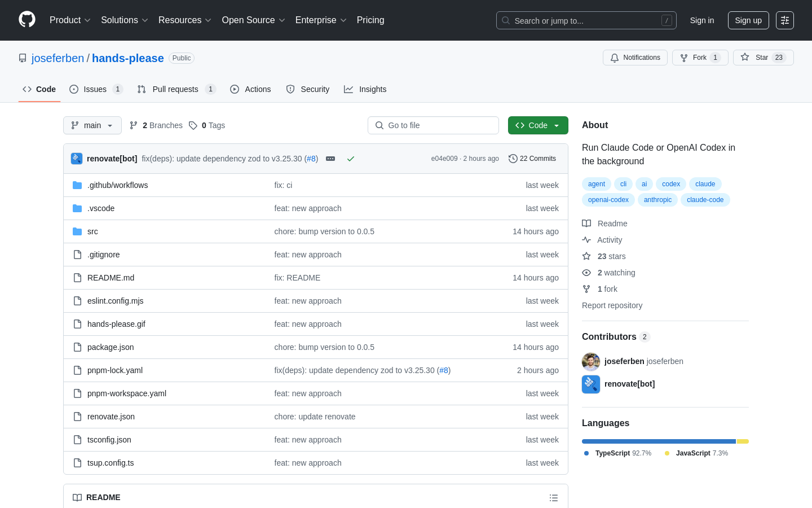Open the Insights tab
Image resolution: width=812 pixels, height=508 pixels.
point(365,89)
